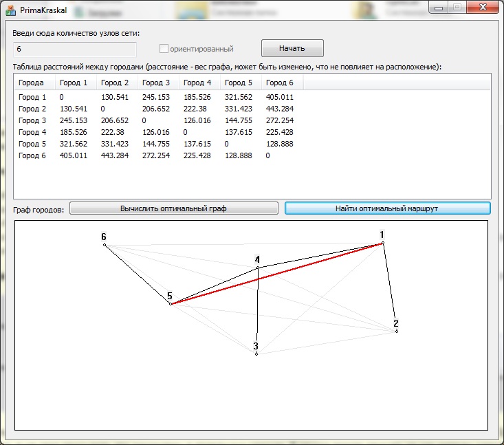504x445 pixels.
Task: Select the Город 4 table row label
Action: (x=32, y=132)
